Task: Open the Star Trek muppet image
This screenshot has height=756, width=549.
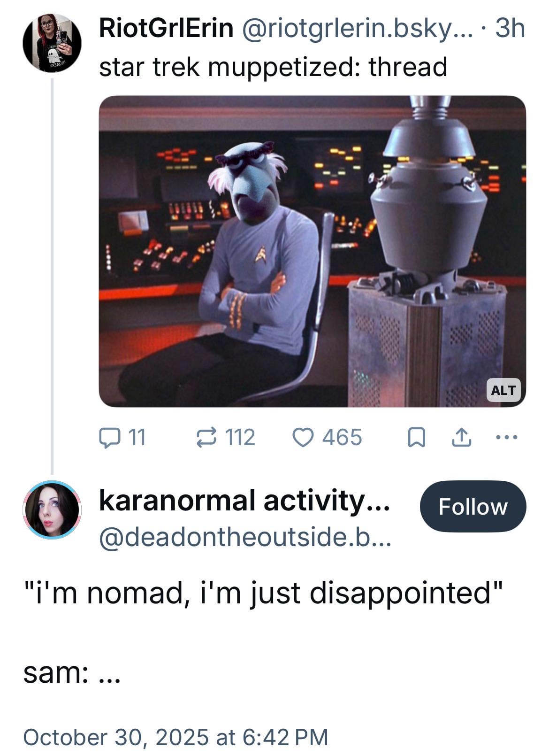Action: coord(312,251)
